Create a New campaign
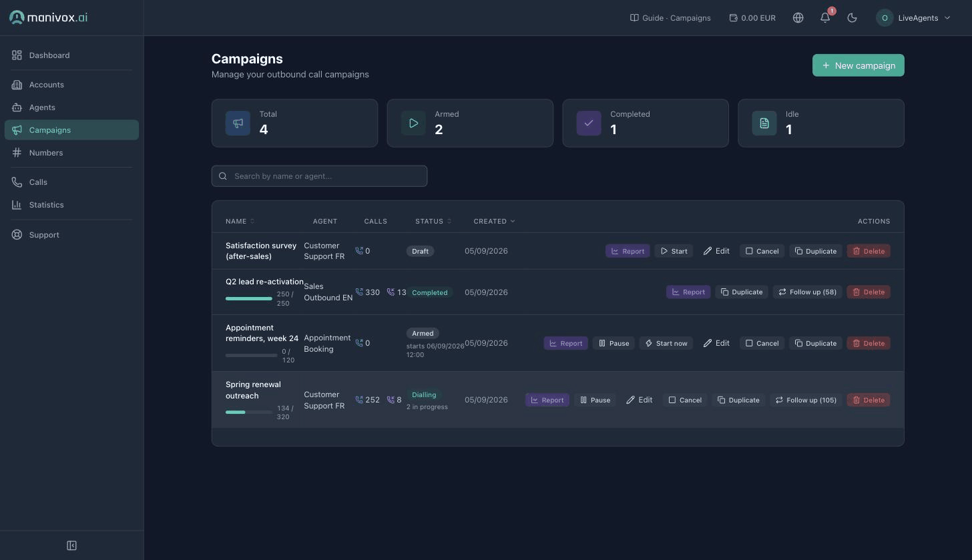Image resolution: width=972 pixels, height=560 pixels. coord(858,65)
